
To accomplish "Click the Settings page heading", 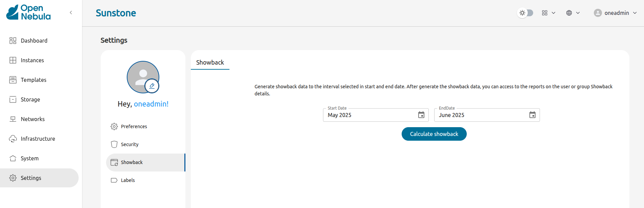I will 114,40.
